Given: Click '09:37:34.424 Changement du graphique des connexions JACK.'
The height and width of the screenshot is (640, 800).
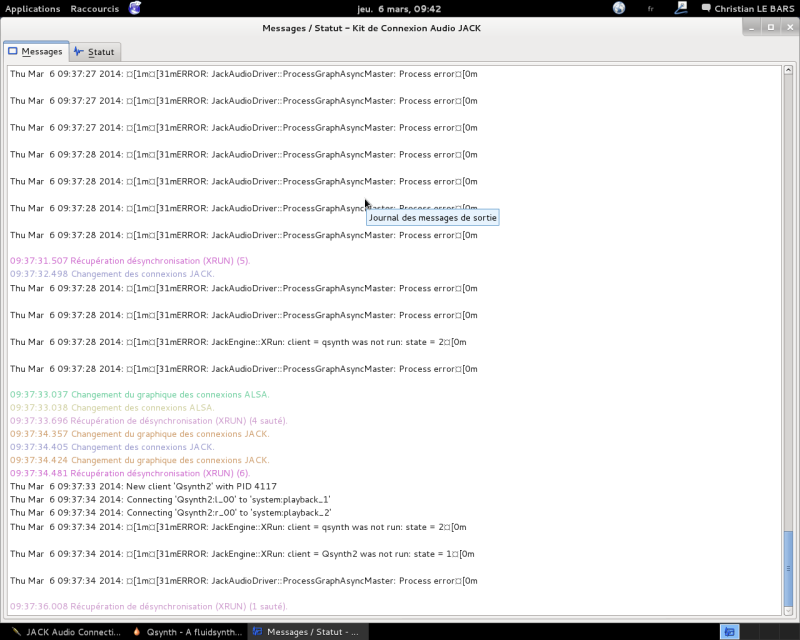Looking at the screenshot, I should (140, 460).
